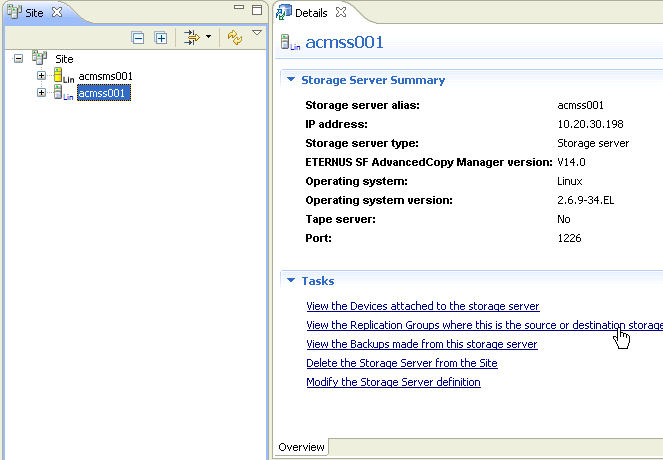Collapse the Tasks section
Image resolution: width=663 pixels, height=460 pixels.
pyautogui.click(x=291, y=280)
